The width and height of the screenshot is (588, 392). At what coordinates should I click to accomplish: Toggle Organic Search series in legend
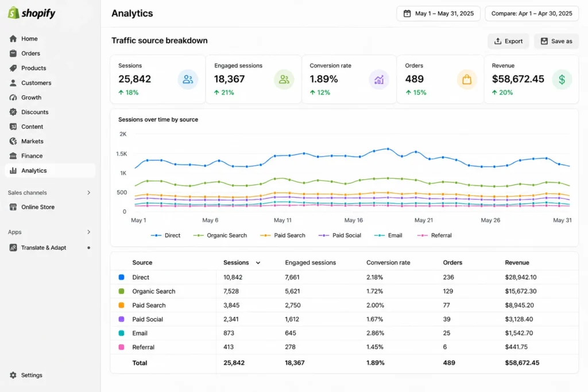pyautogui.click(x=220, y=235)
